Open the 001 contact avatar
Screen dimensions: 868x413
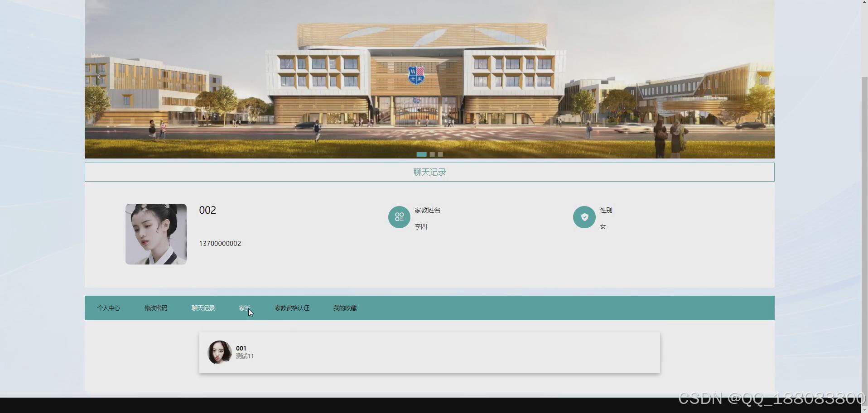pyautogui.click(x=220, y=352)
